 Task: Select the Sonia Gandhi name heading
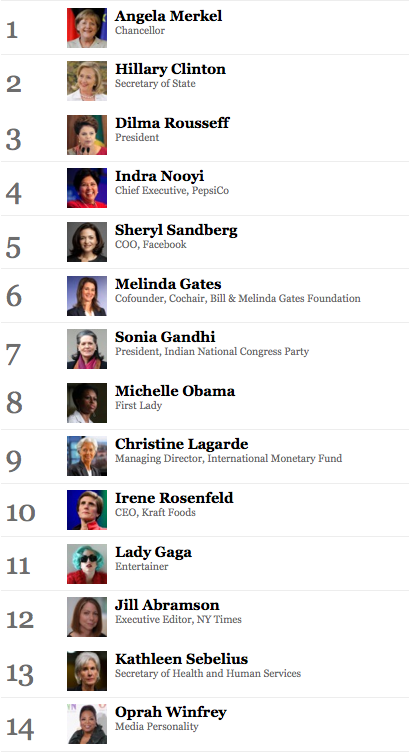pos(165,337)
